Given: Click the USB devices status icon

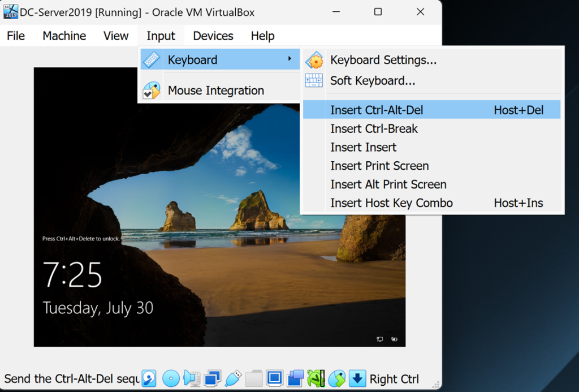Looking at the screenshot, I should (234, 378).
